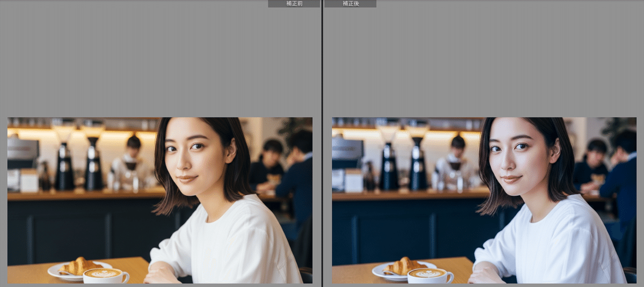Click the 補正後 label above right pane
The height and width of the screenshot is (287, 644).
point(350,4)
